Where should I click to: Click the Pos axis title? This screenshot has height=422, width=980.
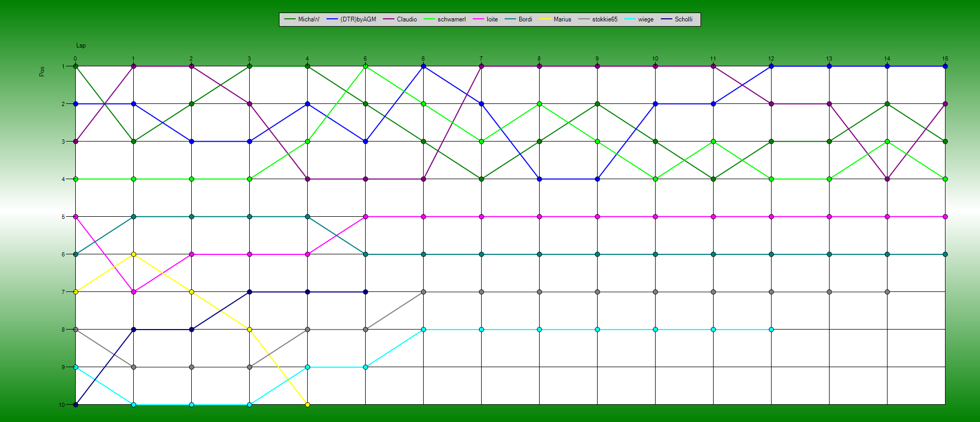pos(42,71)
